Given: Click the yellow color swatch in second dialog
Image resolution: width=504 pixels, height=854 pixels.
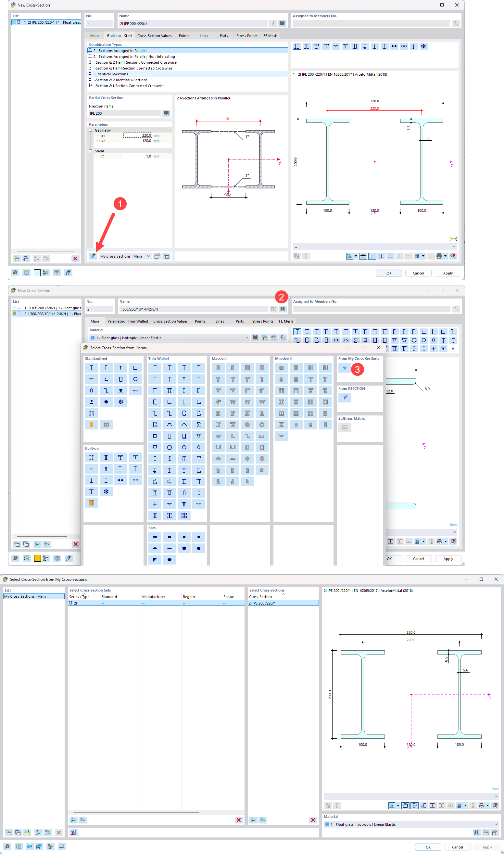Looking at the screenshot, I should pos(37,558).
